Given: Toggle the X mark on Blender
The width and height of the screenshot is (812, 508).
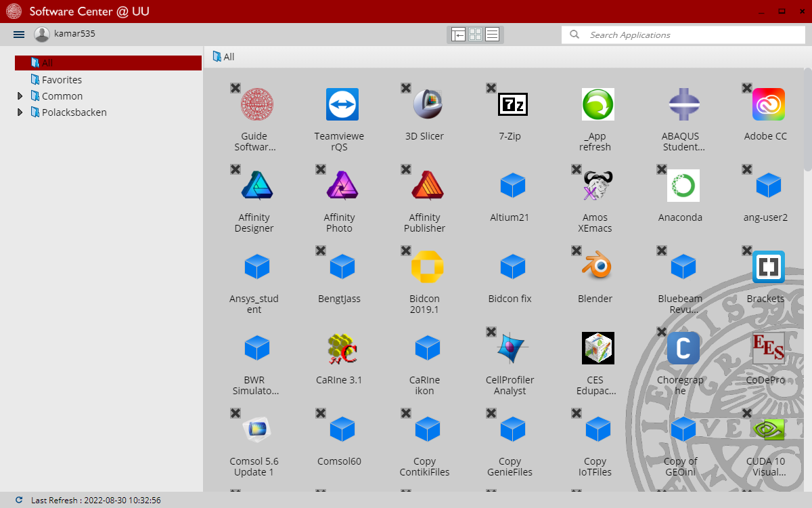Looking at the screenshot, I should coord(577,251).
